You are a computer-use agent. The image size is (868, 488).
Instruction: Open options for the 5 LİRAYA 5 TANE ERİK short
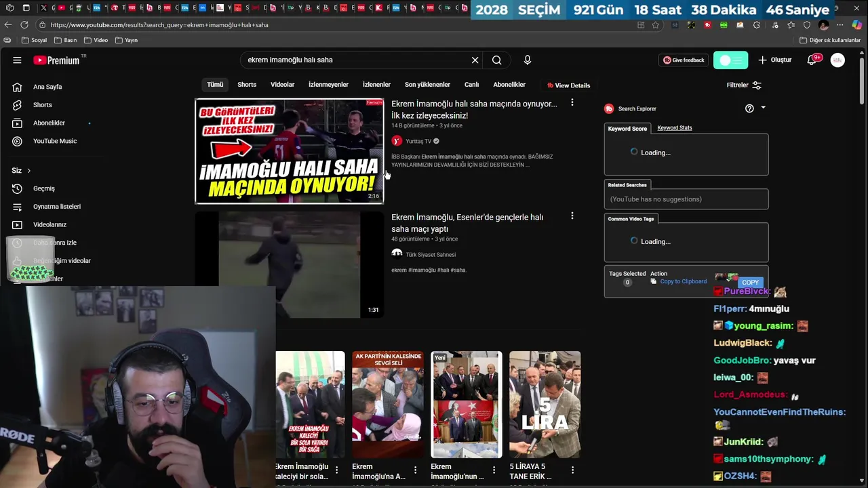tap(572, 470)
